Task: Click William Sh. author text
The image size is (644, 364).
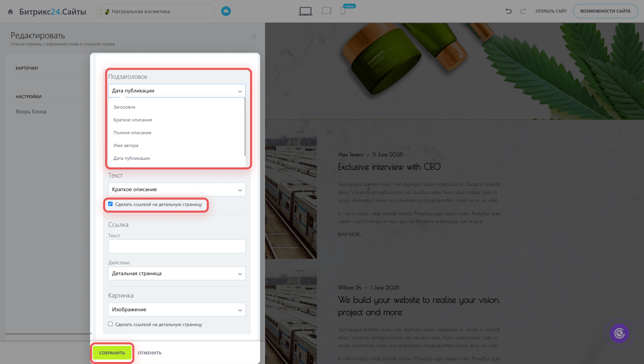Action: [350, 288]
